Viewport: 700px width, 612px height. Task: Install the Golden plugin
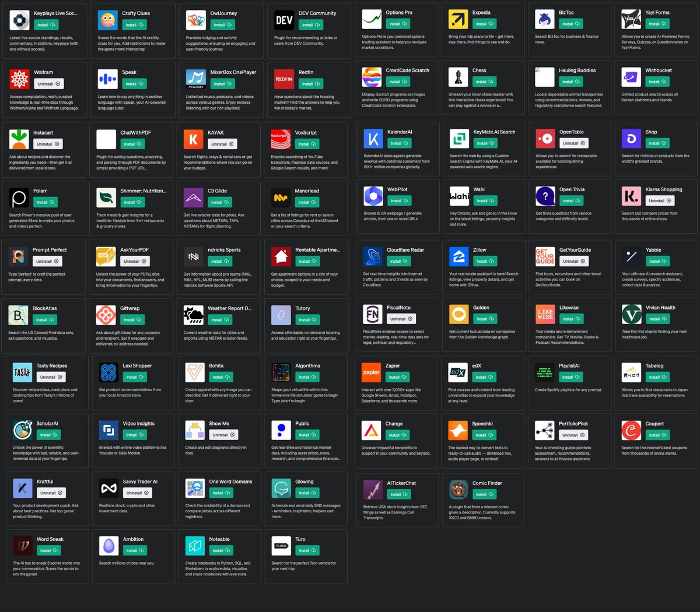tap(485, 319)
